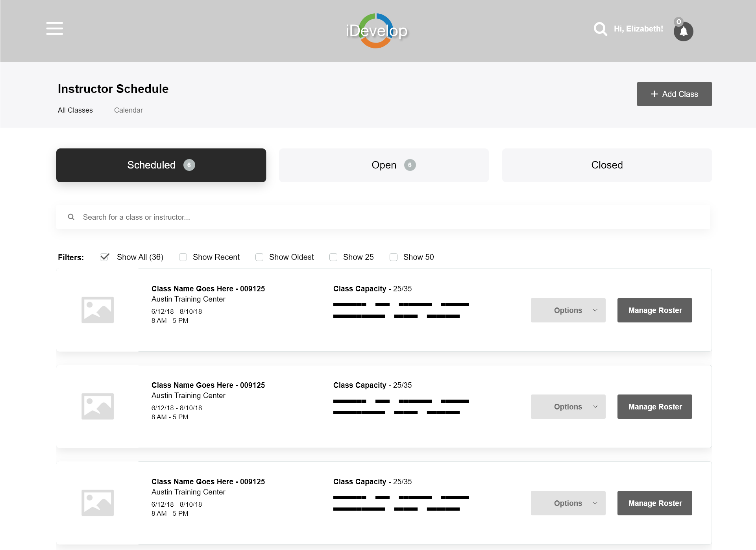Open the Options dropdown on the second class
The width and height of the screenshot is (756, 550).
(x=568, y=407)
